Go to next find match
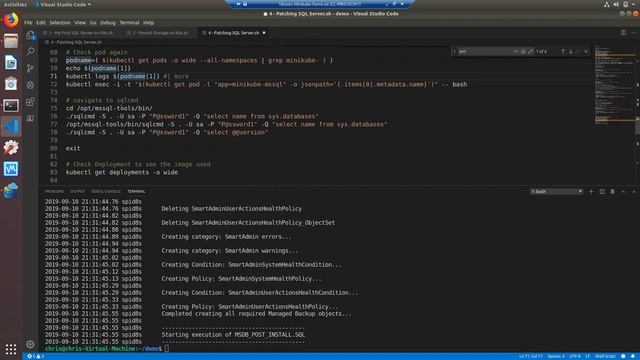The width and height of the screenshot is (640, 360). tap(571, 51)
